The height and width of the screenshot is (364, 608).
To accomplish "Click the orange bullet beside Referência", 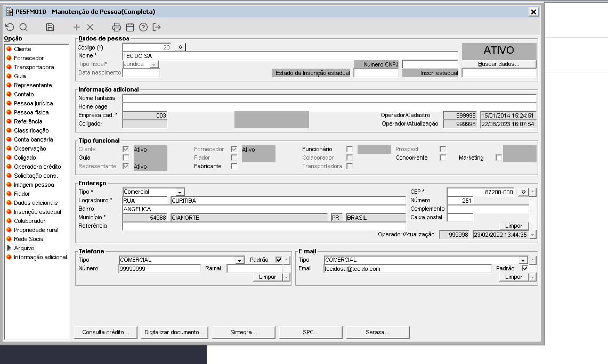I will point(9,121).
